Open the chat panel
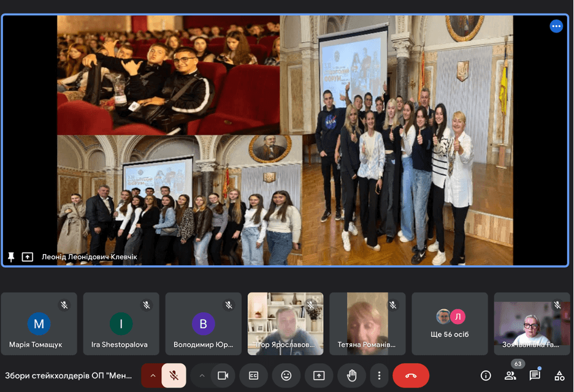 535,375
